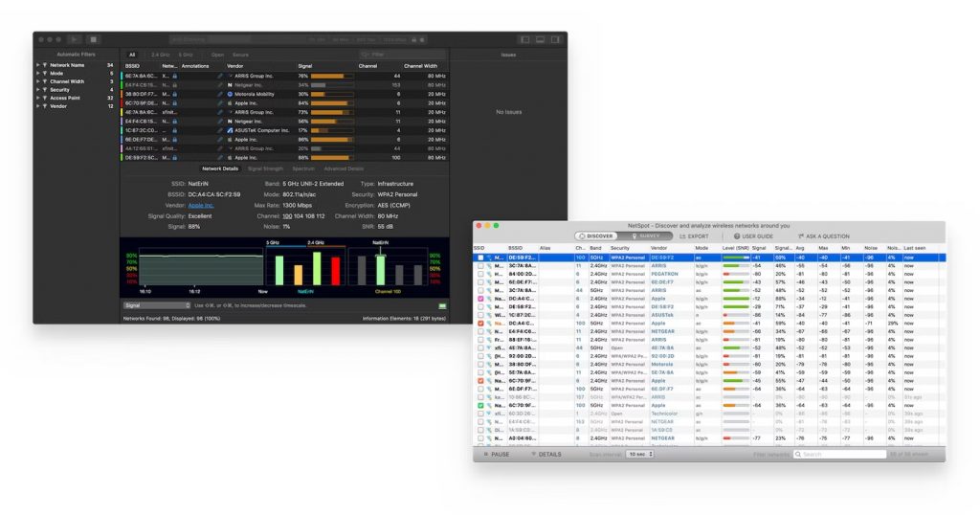Switch to Network Details tab
Viewport: 980px width, 515px height.
pyautogui.click(x=220, y=168)
